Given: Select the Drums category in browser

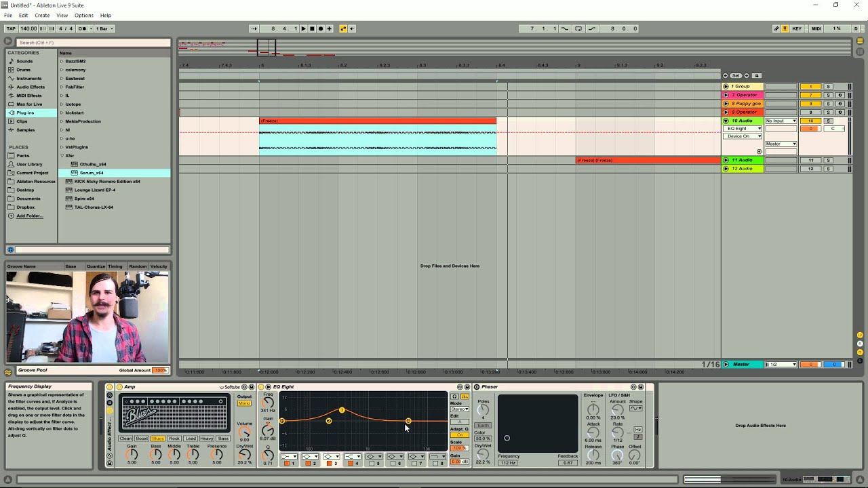Looking at the screenshot, I should point(24,70).
